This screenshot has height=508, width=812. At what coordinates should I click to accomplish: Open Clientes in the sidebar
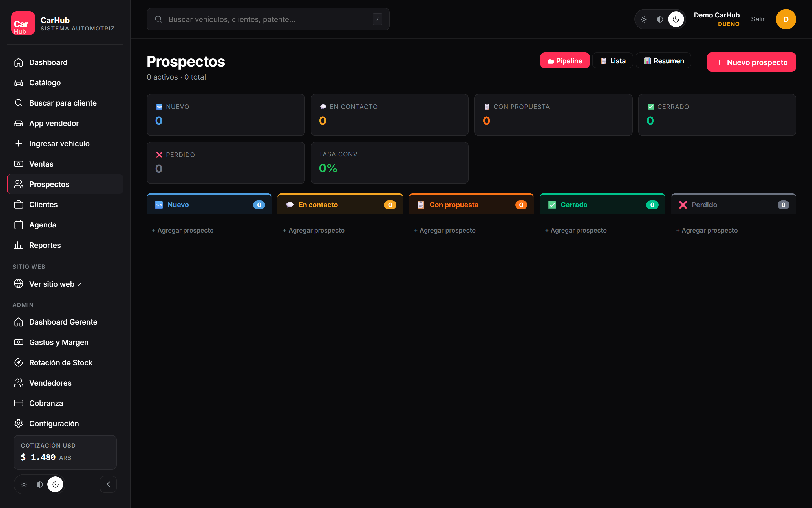pyautogui.click(x=65, y=205)
